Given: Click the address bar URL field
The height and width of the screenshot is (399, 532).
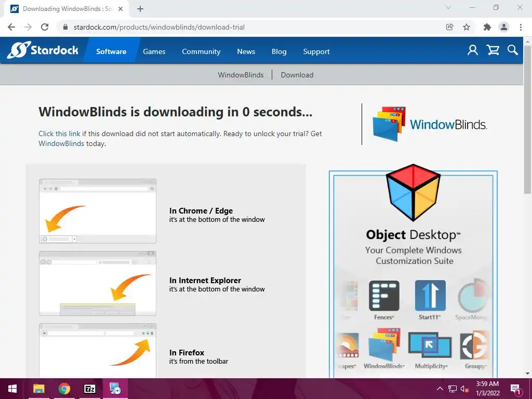Looking at the screenshot, I should pyautogui.click(x=251, y=27).
